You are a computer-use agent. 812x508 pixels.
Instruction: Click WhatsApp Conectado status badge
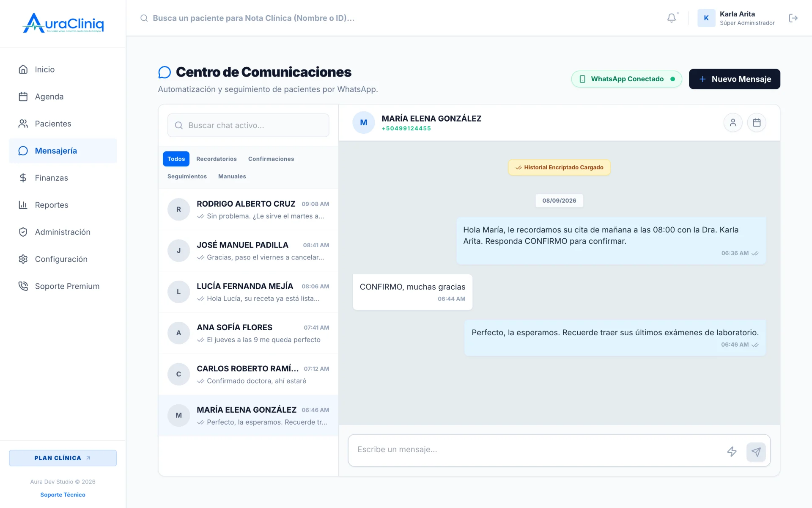[x=626, y=79]
